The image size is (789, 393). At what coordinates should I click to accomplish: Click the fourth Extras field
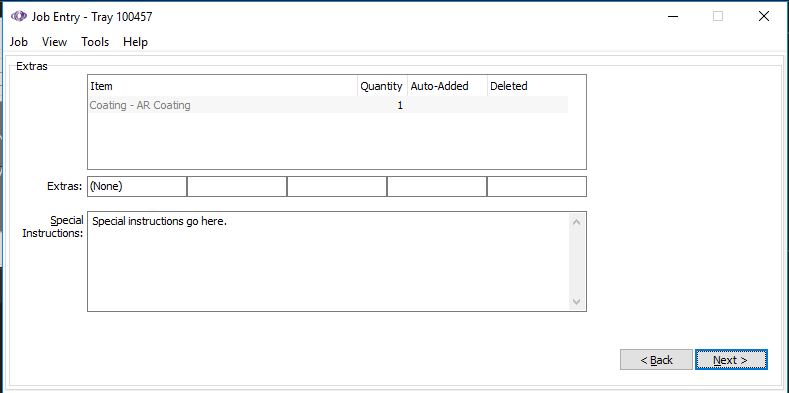[436, 186]
